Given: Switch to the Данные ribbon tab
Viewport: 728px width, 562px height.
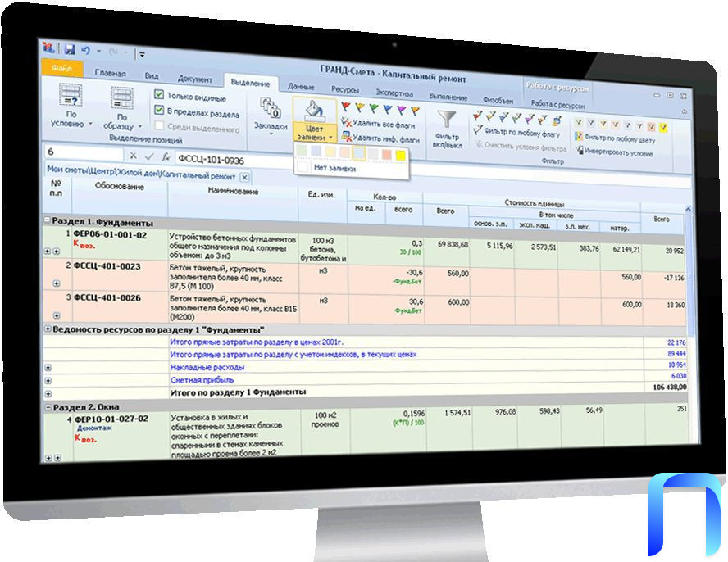Looking at the screenshot, I should [x=301, y=87].
